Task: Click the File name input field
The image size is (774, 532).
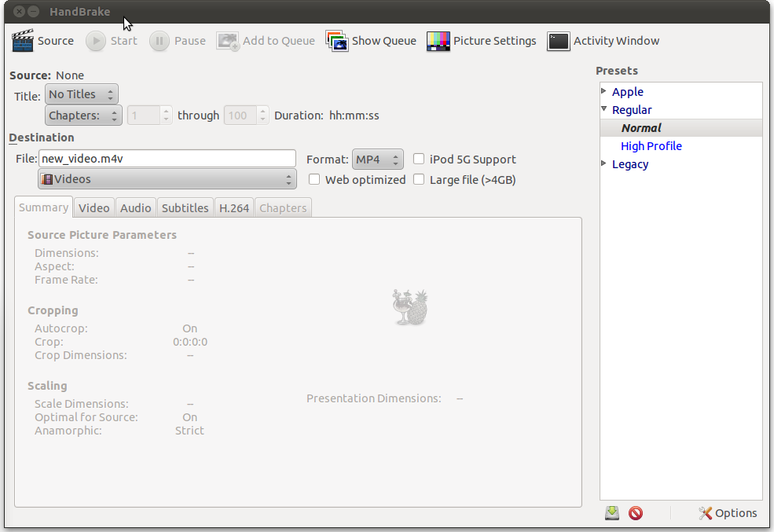Action: click(167, 159)
